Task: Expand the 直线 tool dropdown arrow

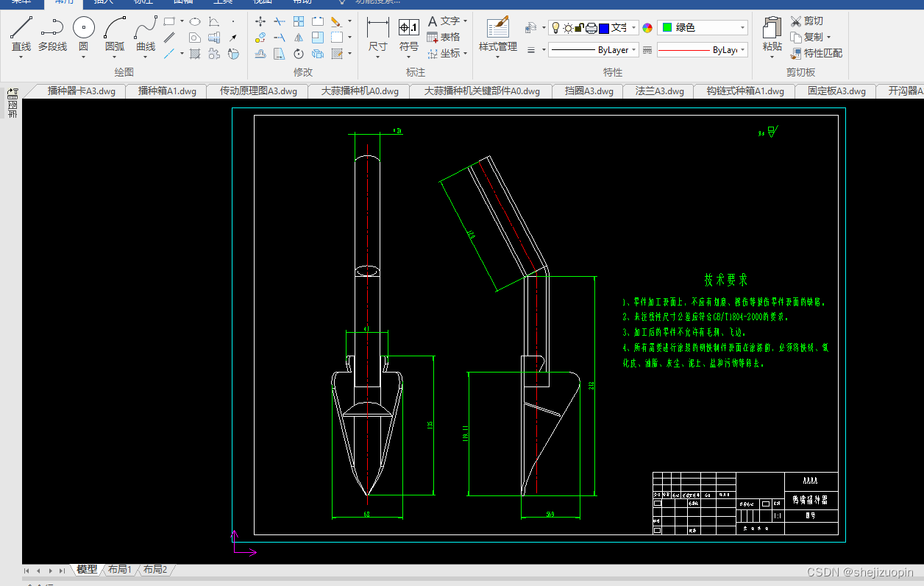Action: pos(21,57)
